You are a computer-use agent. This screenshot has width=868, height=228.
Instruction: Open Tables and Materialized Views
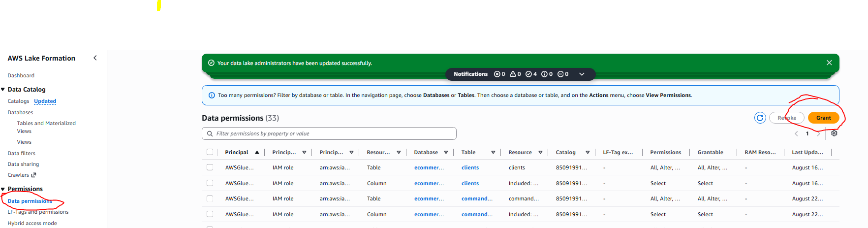pos(46,127)
